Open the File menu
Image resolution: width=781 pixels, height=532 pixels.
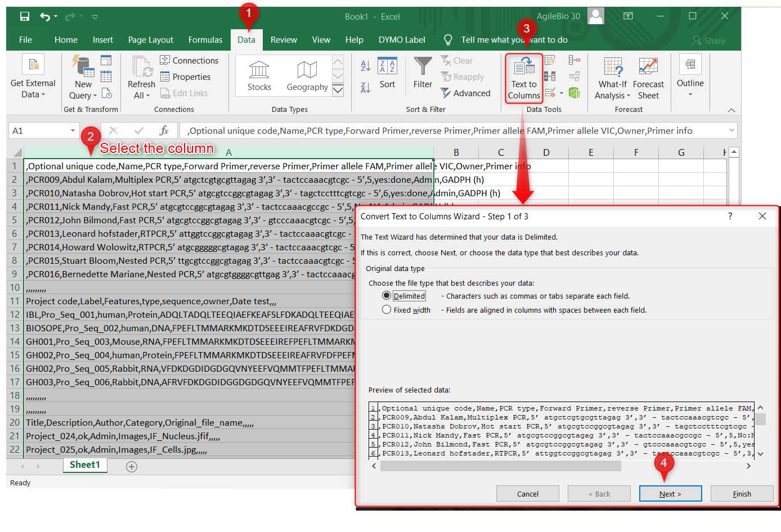point(25,40)
